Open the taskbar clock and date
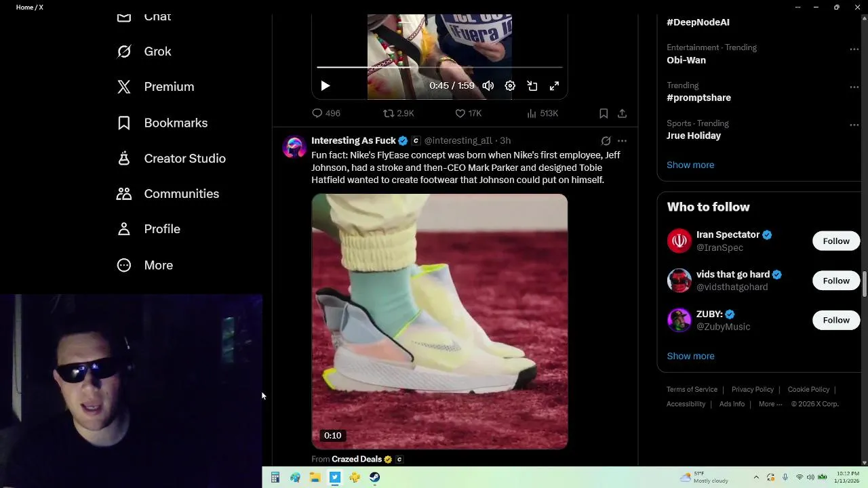The width and height of the screenshot is (868, 488). [848, 477]
